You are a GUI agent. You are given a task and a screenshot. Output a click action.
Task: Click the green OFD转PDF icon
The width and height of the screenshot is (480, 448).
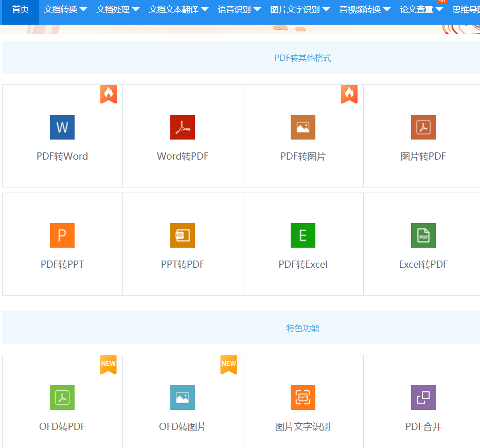[x=62, y=398]
